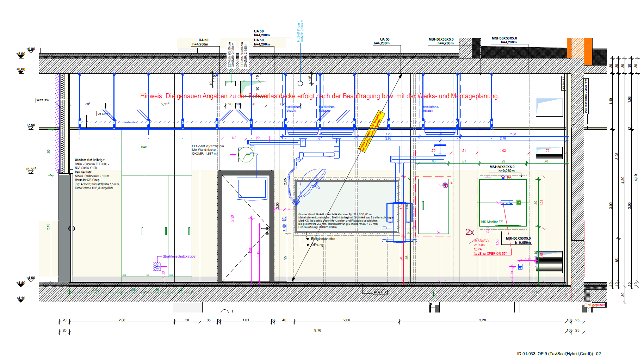Click the drawing ID footer 'ID 01.033 OP 9'

(559, 354)
